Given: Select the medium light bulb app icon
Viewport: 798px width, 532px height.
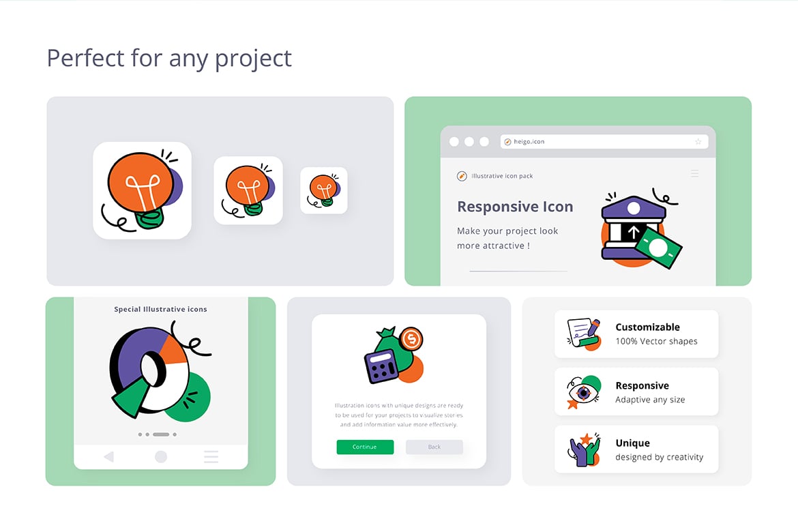Looking at the screenshot, I should pyautogui.click(x=248, y=190).
